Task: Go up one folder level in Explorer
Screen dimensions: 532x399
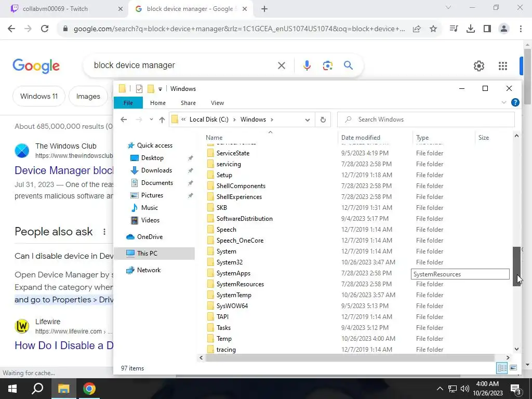Action: [x=162, y=119]
